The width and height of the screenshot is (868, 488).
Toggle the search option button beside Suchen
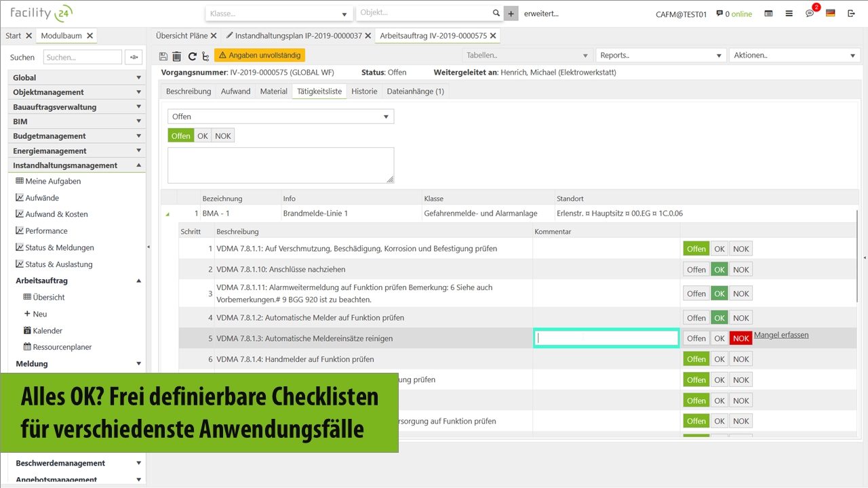[134, 58]
